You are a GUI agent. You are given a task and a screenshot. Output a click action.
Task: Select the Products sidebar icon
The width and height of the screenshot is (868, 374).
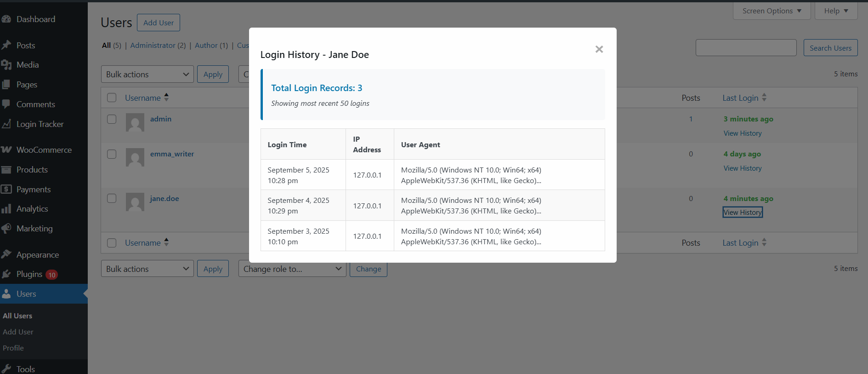tap(7, 169)
